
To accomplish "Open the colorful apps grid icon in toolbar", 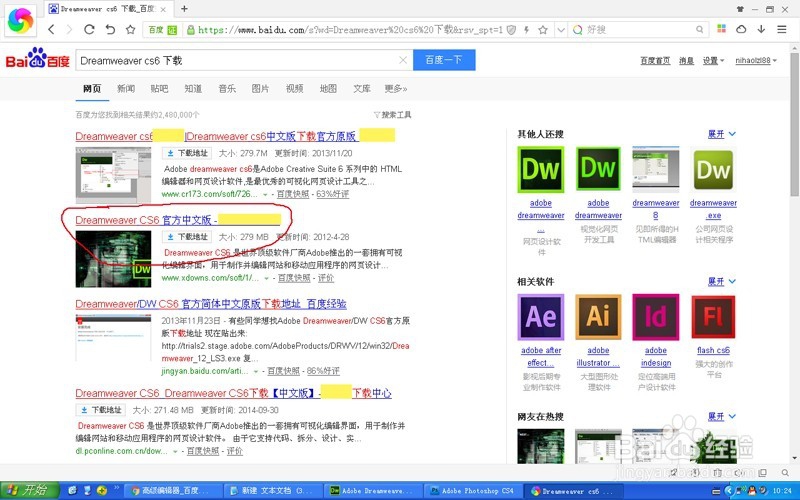I will coord(721,29).
